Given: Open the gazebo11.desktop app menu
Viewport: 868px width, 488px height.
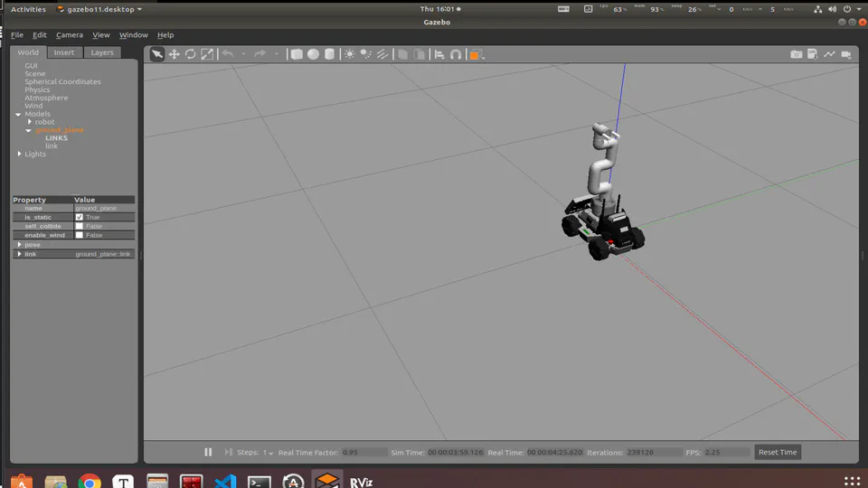Looking at the screenshot, I should click(99, 9).
